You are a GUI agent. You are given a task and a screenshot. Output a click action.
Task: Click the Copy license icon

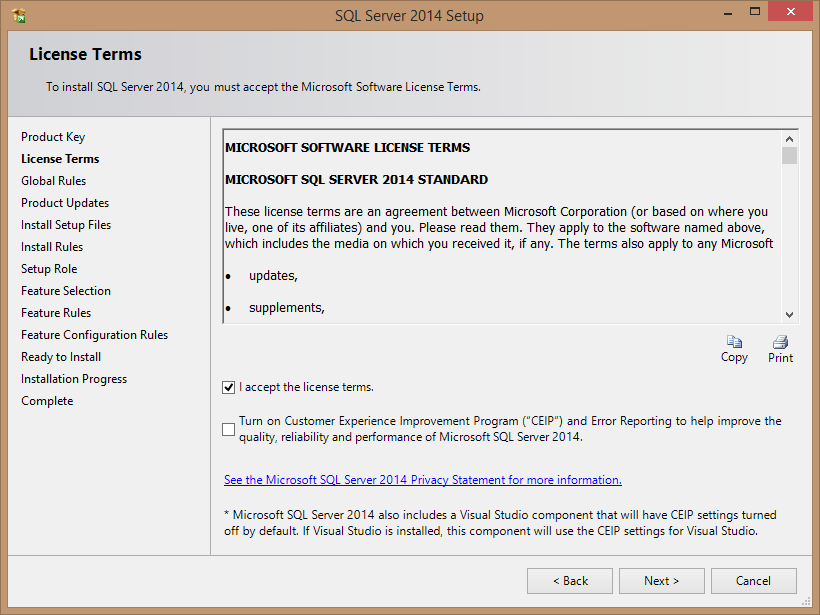tap(734, 342)
